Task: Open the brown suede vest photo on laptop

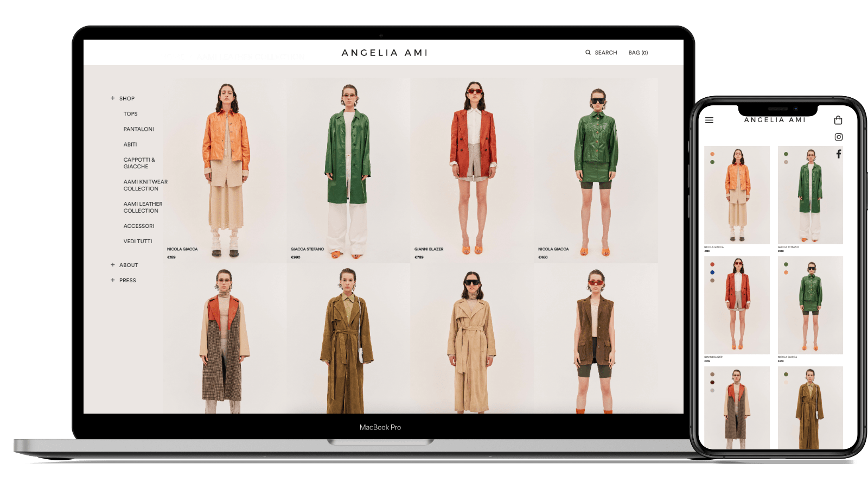Action: click(x=596, y=339)
